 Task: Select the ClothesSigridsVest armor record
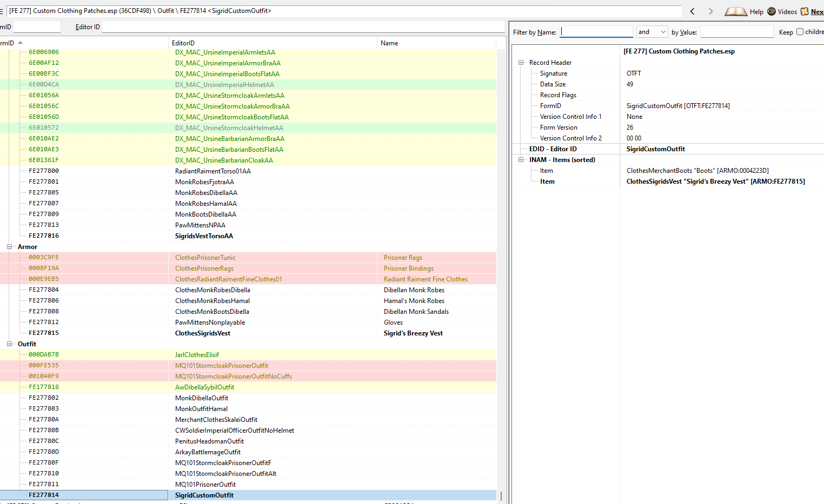point(248,333)
